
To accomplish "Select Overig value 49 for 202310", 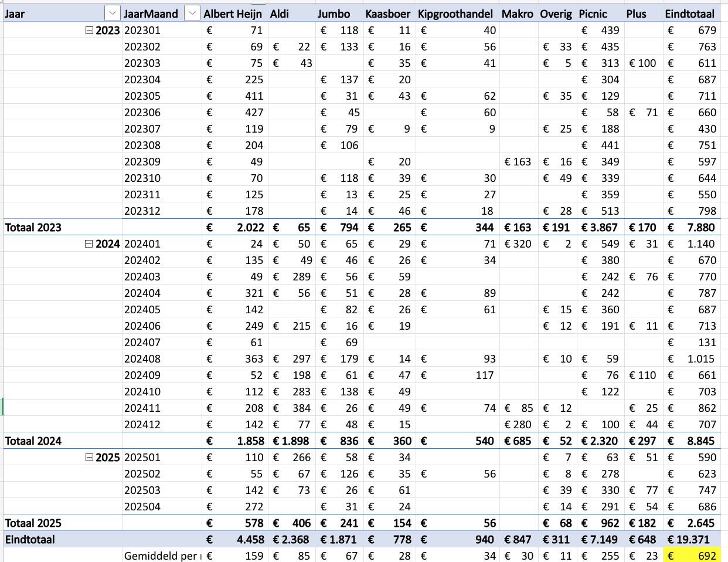I will [565, 178].
